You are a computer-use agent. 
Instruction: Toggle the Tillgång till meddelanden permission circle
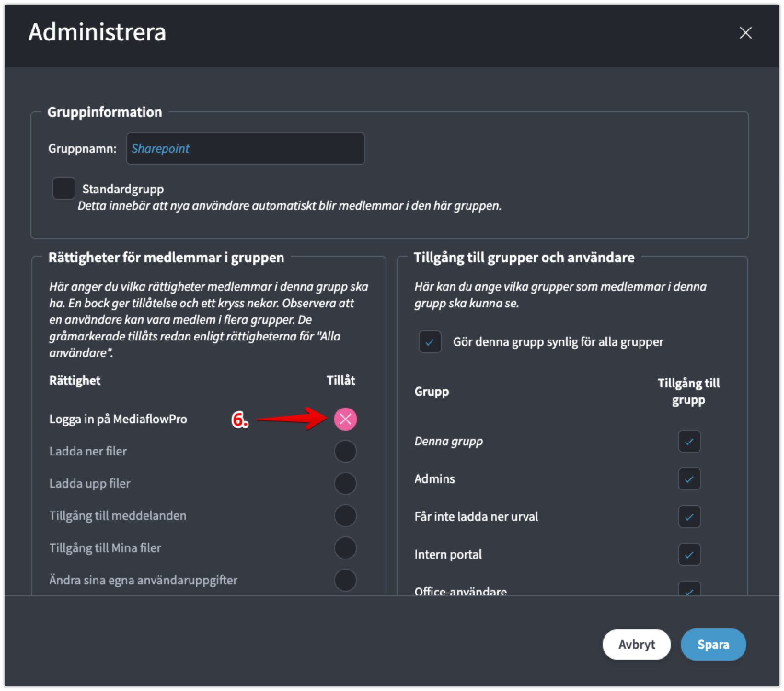click(345, 516)
